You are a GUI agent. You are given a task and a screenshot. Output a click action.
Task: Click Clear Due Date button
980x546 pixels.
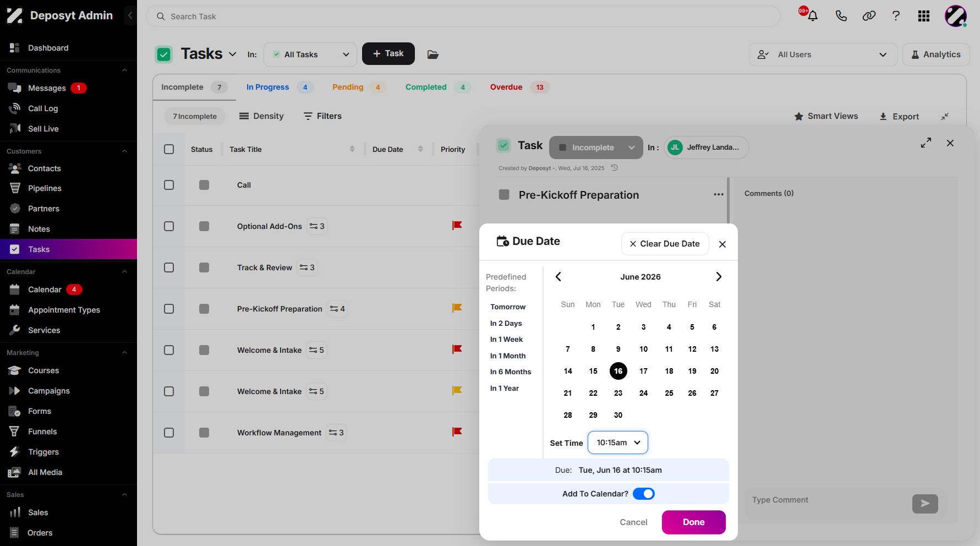click(x=665, y=244)
